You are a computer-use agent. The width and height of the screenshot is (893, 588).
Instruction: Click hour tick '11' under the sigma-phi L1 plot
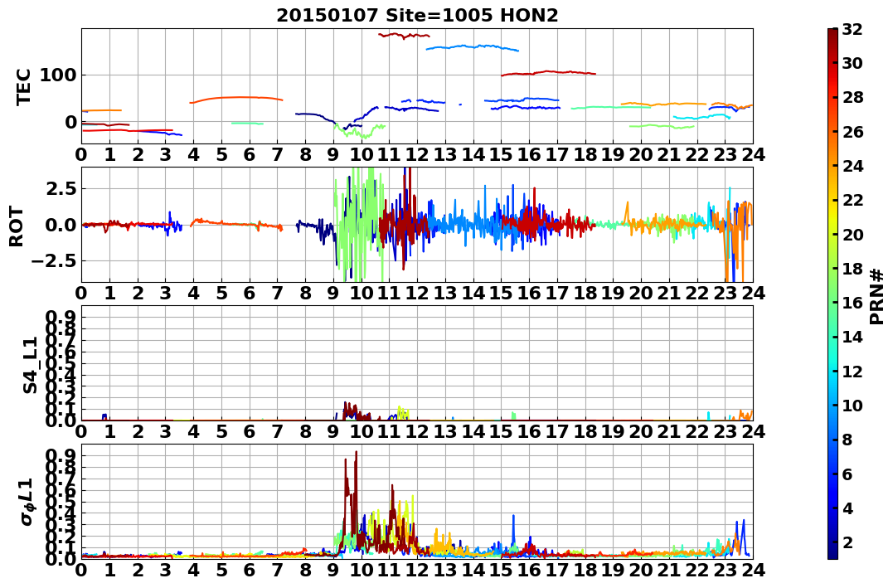click(x=389, y=570)
